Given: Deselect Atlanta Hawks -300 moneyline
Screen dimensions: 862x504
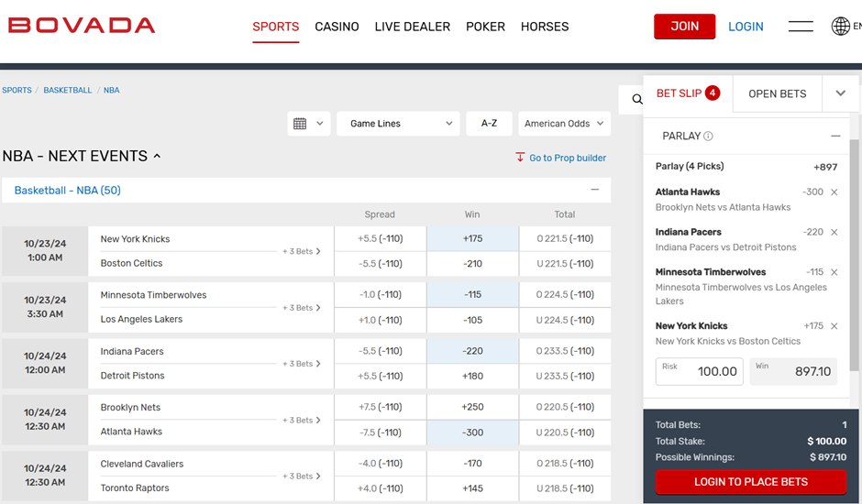Looking at the screenshot, I should [x=472, y=433].
